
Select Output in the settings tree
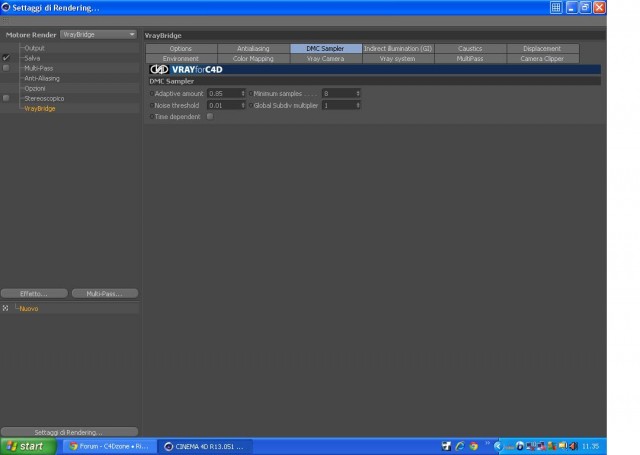tap(34, 48)
